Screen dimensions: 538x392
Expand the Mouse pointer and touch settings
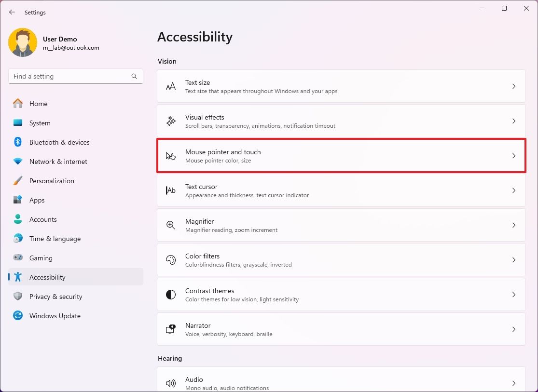pyautogui.click(x=513, y=156)
